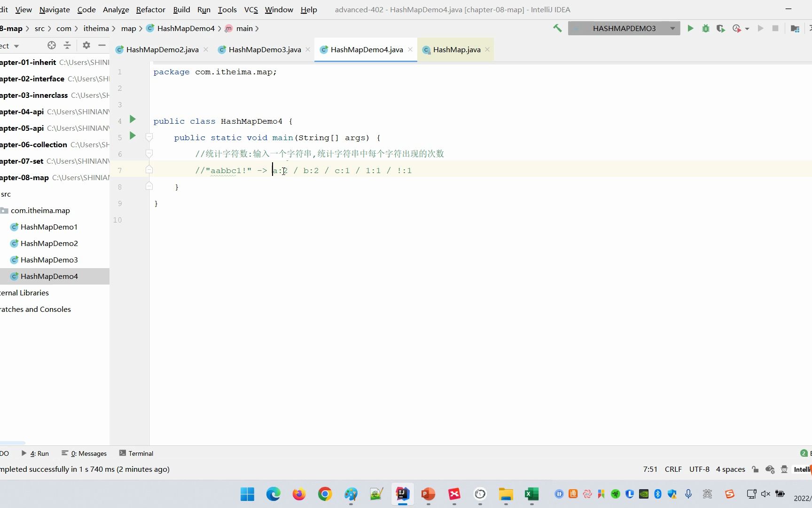Viewport: 812px width, 508px height.
Task: Close the HashMapDemo3.java tab
Action: coord(308,49)
